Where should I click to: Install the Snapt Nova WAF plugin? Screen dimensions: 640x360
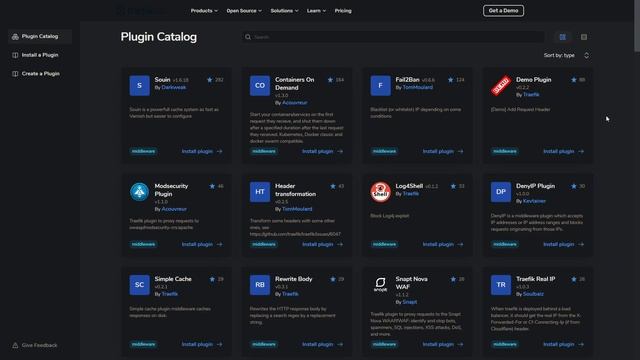(x=443, y=344)
